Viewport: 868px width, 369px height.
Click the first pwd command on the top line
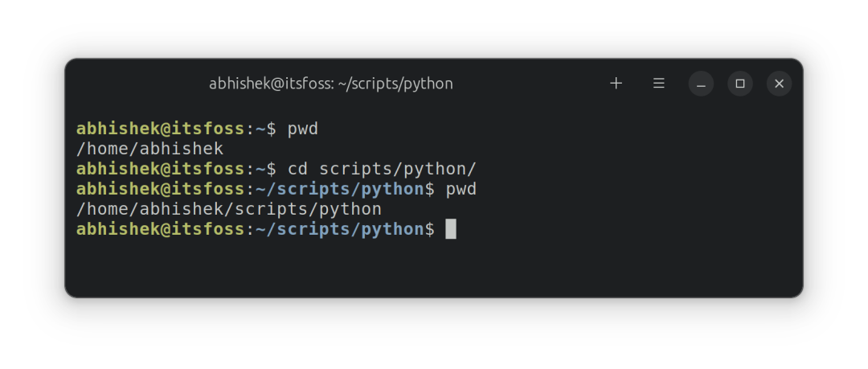pos(303,129)
